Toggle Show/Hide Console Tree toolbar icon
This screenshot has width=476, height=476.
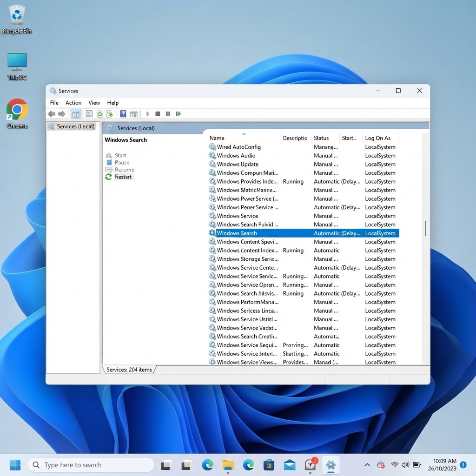tap(76, 114)
